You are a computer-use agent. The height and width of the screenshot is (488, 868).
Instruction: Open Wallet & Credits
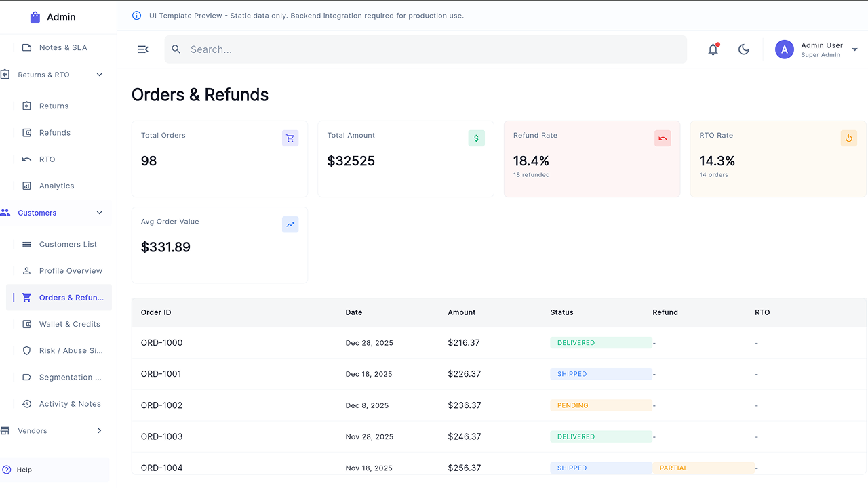click(59, 324)
